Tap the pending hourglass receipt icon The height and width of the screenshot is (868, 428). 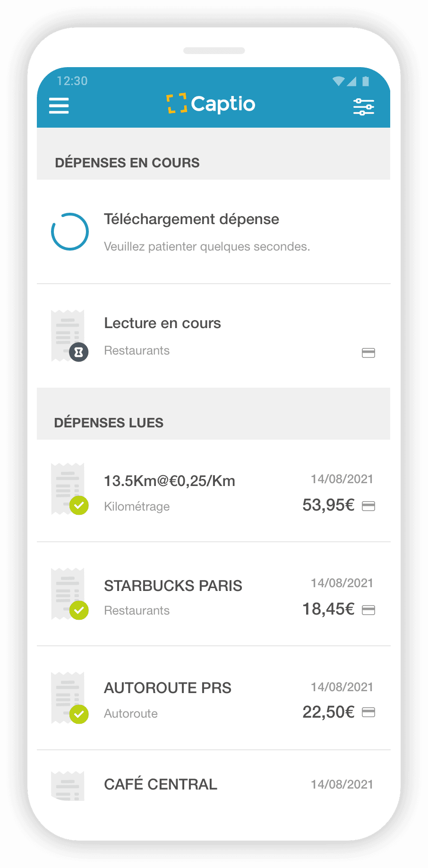79,352
